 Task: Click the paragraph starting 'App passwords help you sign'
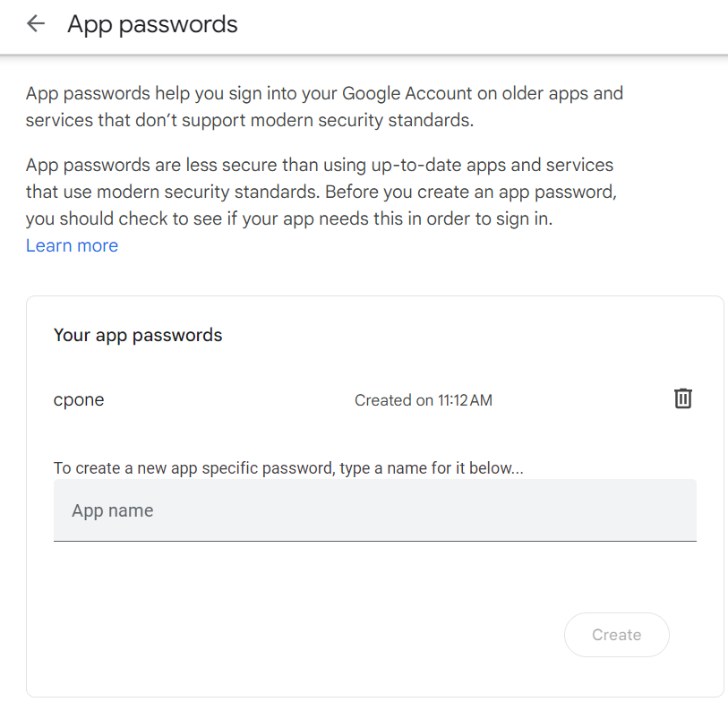tap(324, 107)
